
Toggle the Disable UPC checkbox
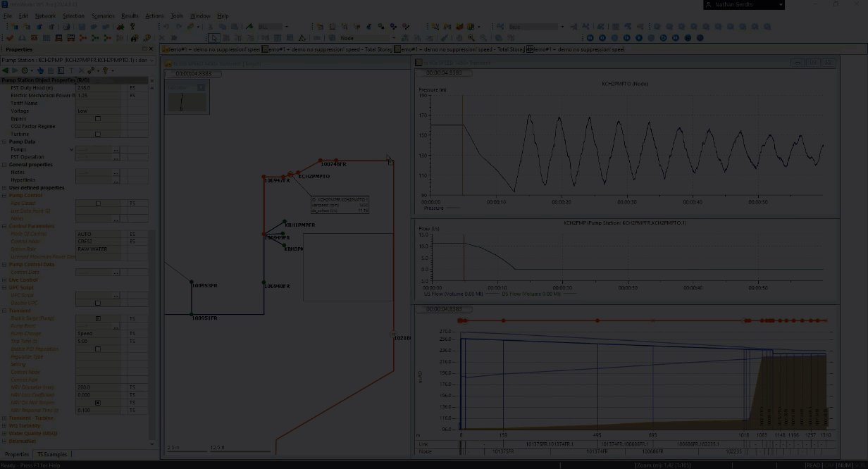point(98,303)
